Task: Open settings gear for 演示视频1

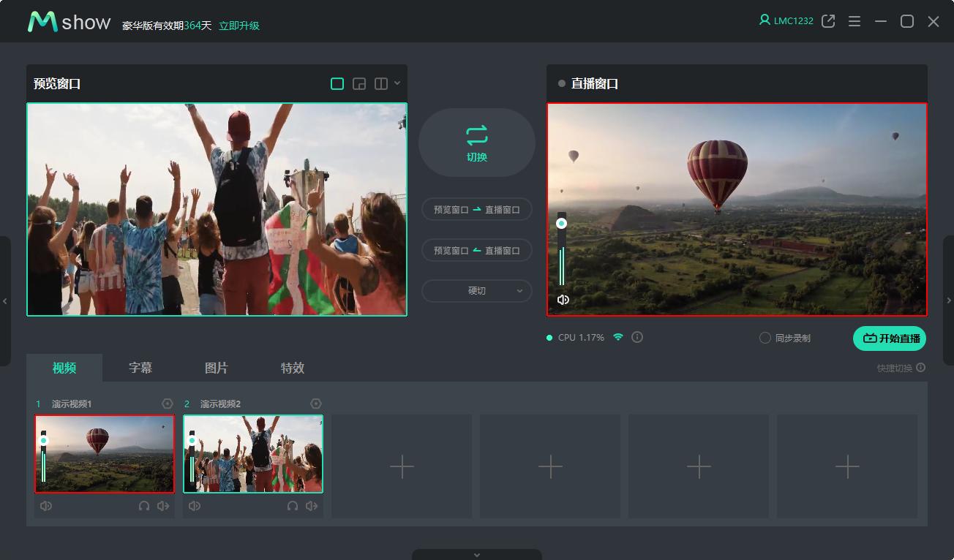Action: coord(168,404)
